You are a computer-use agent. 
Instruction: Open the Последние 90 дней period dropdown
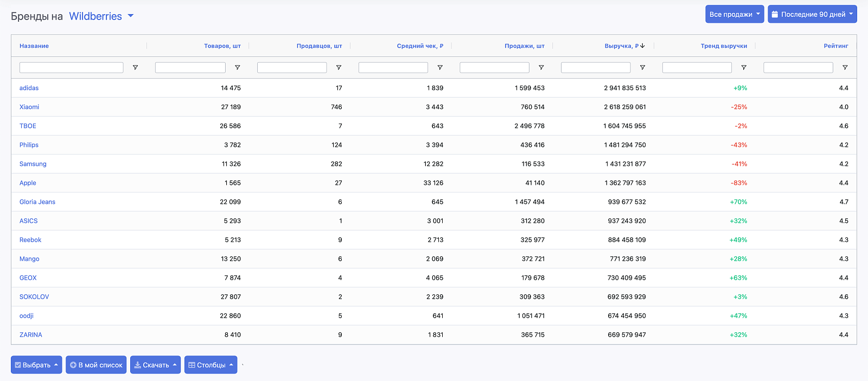[x=812, y=14]
